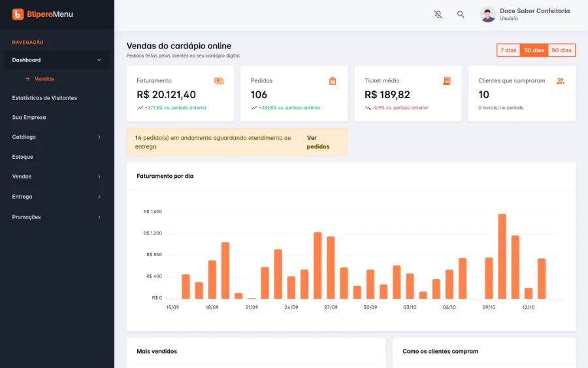Open the Dashboard menu item

click(x=57, y=60)
